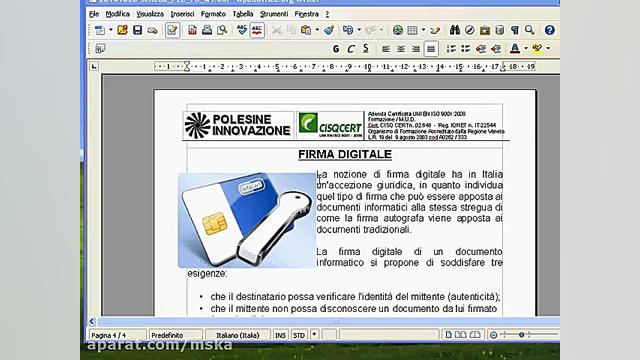This screenshot has height=360, width=640.
Task: Align the paragraph left
Action: [386, 49]
